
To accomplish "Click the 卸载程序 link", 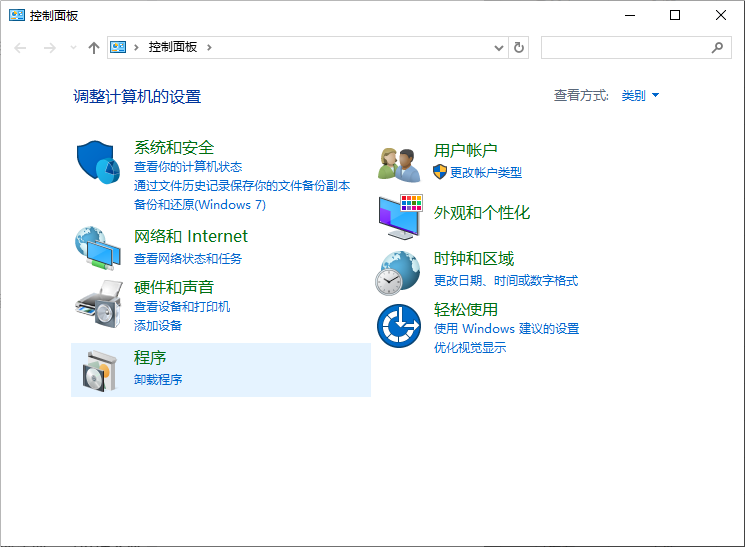I will pyautogui.click(x=158, y=380).
